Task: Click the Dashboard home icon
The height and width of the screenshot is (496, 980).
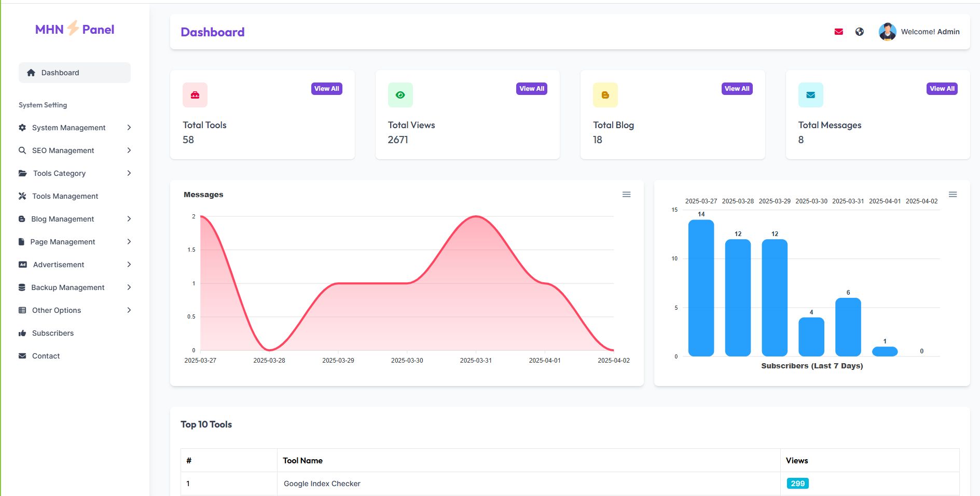Action: coord(31,73)
